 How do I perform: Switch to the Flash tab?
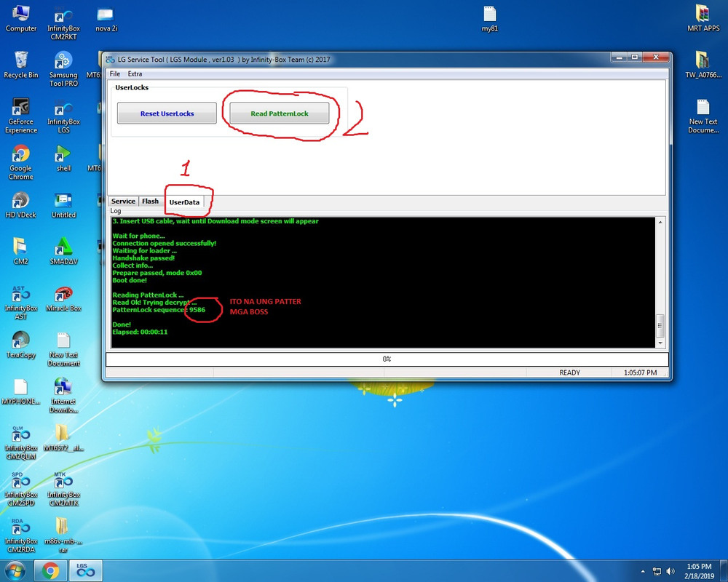click(150, 201)
